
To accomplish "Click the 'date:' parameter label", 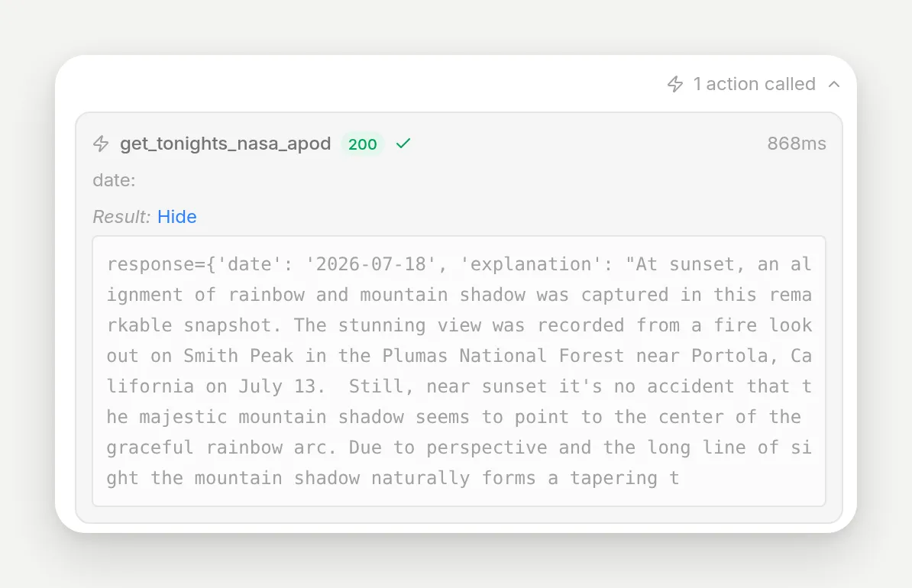I will [x=114, y=180].
